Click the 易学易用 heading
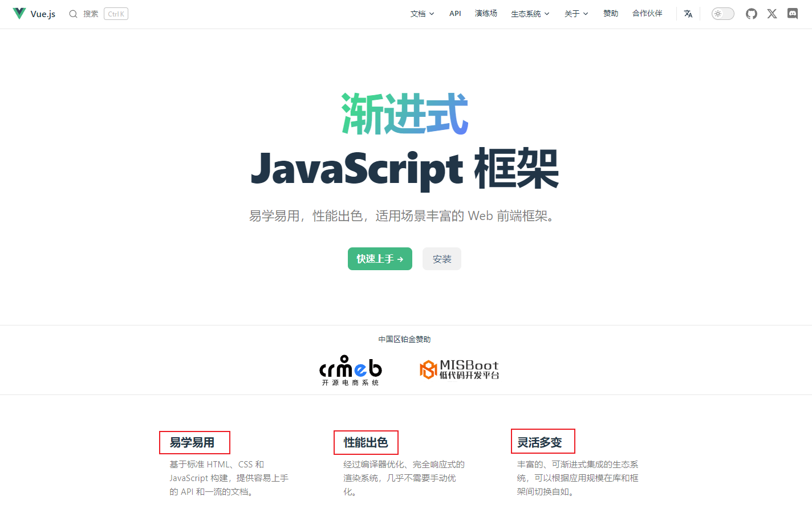The image size is (812, 513). coord(192,442)
